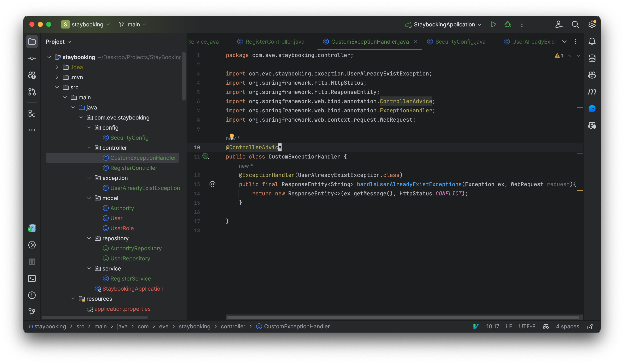Open IDE Settings via the gear icon
Viewport: 624px width, 364px height.
point(592,25)
